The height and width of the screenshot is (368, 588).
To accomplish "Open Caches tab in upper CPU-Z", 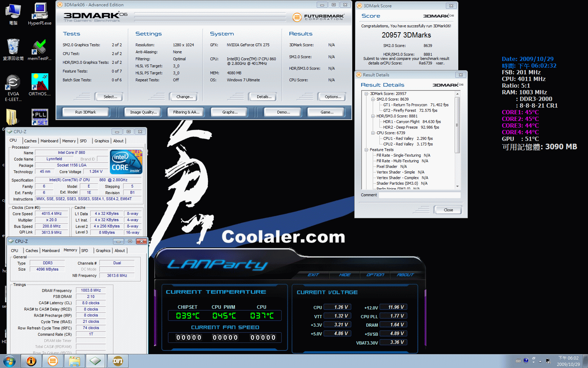I will (x=30, y=141).
